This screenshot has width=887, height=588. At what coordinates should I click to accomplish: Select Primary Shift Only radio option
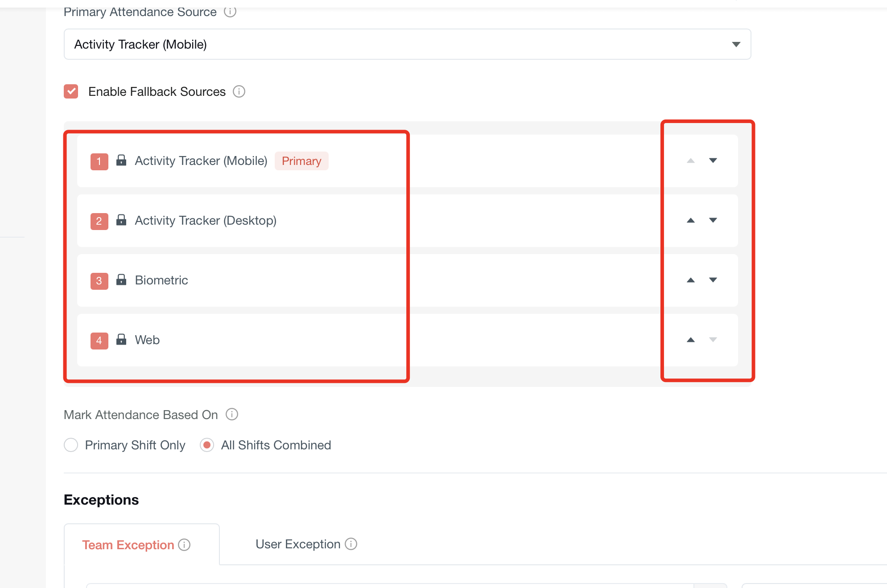(x=71, y=445)
